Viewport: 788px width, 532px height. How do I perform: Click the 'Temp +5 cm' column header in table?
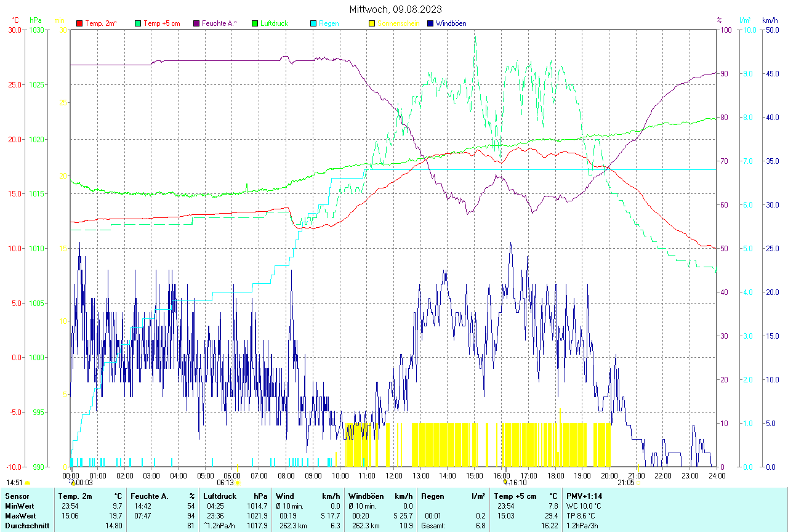(515, 496)
